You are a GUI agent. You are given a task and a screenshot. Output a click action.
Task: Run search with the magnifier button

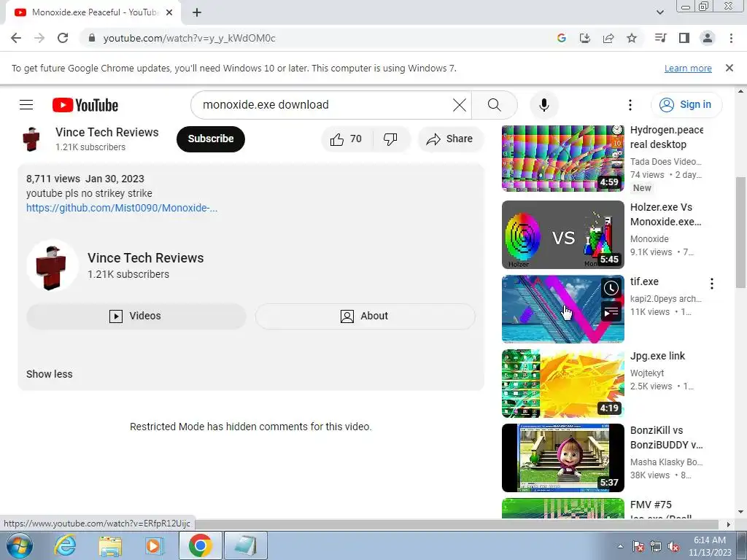(x=494, y=105)
